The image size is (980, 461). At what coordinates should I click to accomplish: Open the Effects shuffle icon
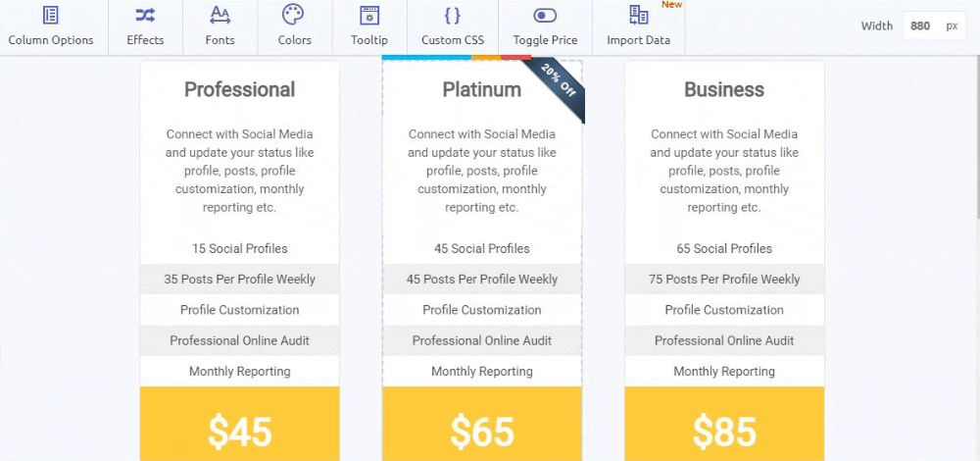pyautogui.click(x=145, y=15)
